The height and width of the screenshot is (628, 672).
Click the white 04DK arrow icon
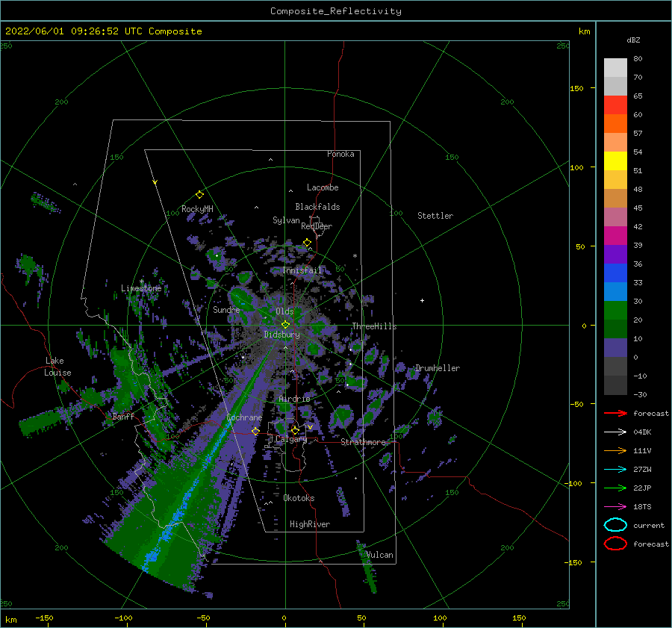click(x=615, y=432)
